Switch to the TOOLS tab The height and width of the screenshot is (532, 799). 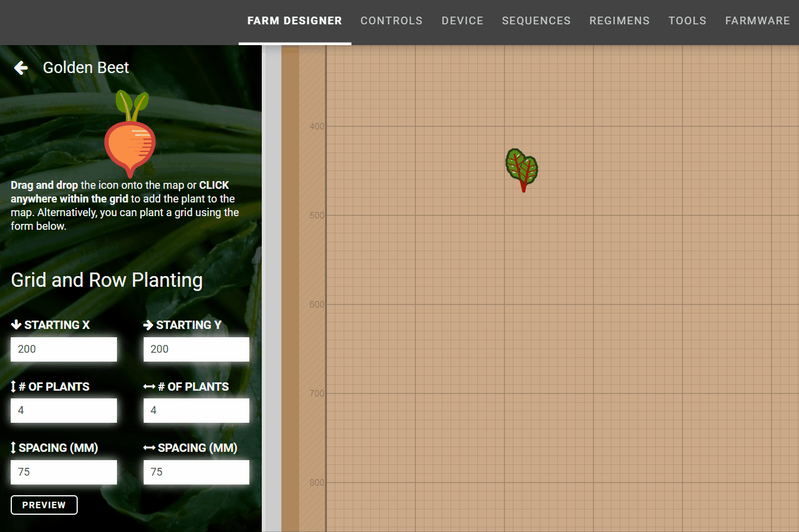tap(687, 20)
